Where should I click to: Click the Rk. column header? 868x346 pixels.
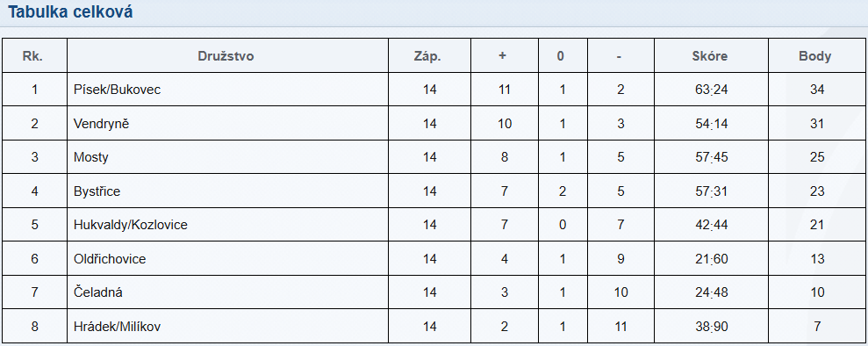32,56
